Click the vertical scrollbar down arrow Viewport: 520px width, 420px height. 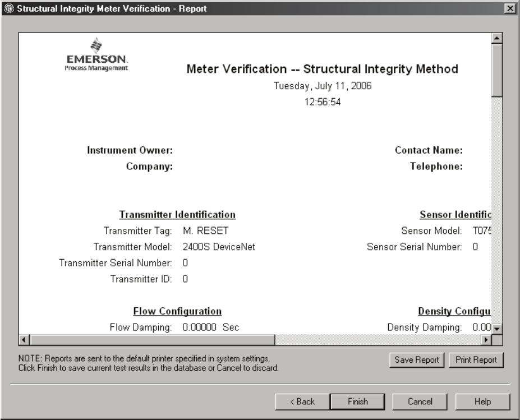(x=496, y=329)
